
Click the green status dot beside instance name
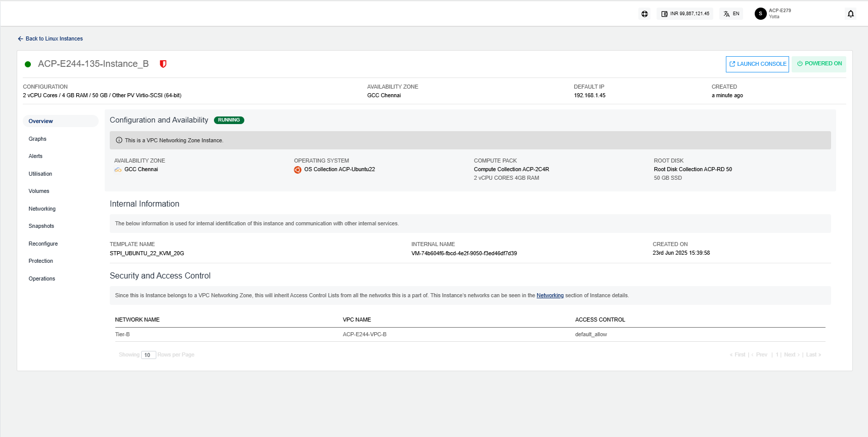pyautogui.click(x=28, y=64)
